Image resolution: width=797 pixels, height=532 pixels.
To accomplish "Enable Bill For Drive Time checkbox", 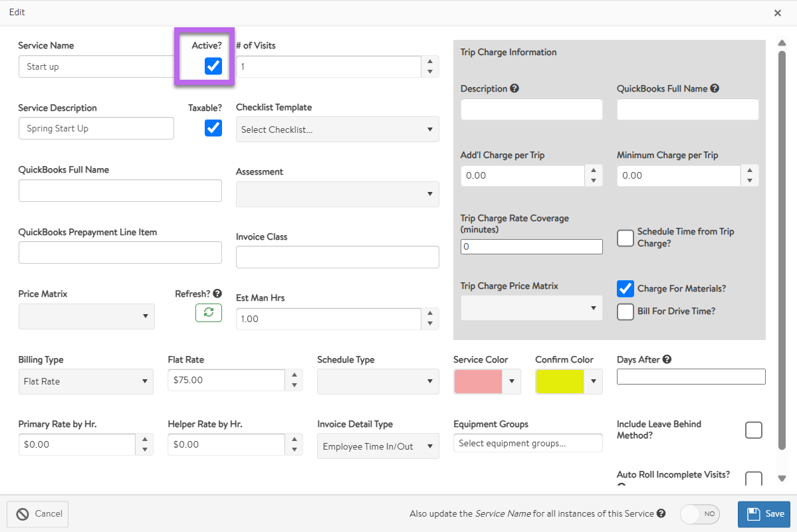I will coord(626,311).
